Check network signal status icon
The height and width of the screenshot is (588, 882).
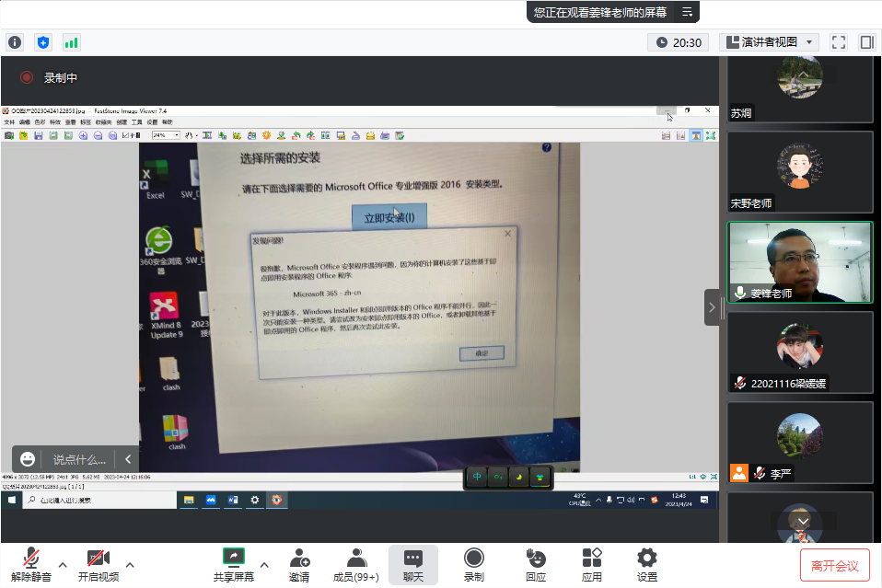click(x=71, y=42)
